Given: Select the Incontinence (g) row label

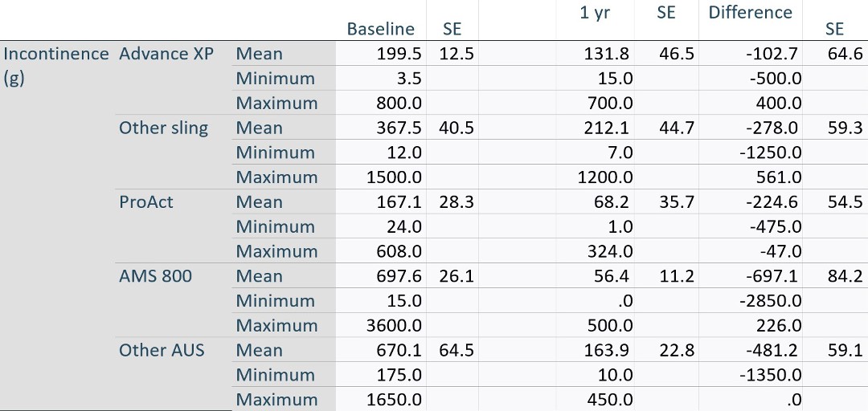Looking at the screenshot, I should click(x=56, y=66).
